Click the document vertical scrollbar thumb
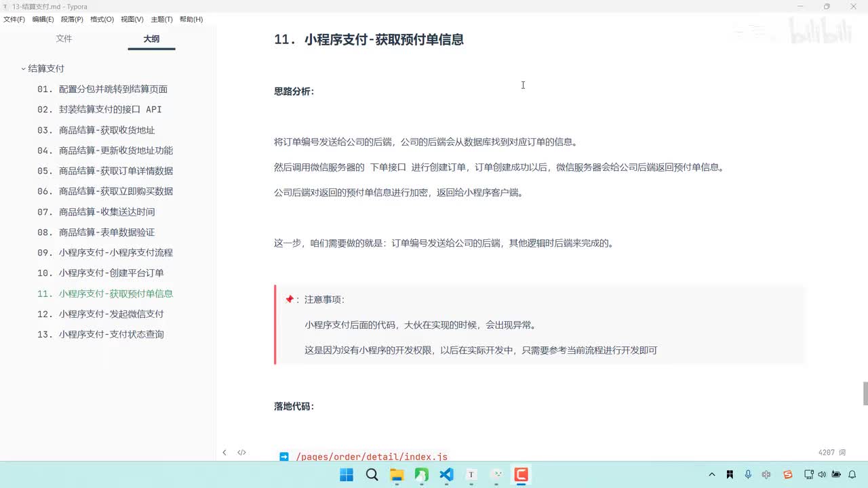Viewport: 868px width, 488px height. pos(865,393)
